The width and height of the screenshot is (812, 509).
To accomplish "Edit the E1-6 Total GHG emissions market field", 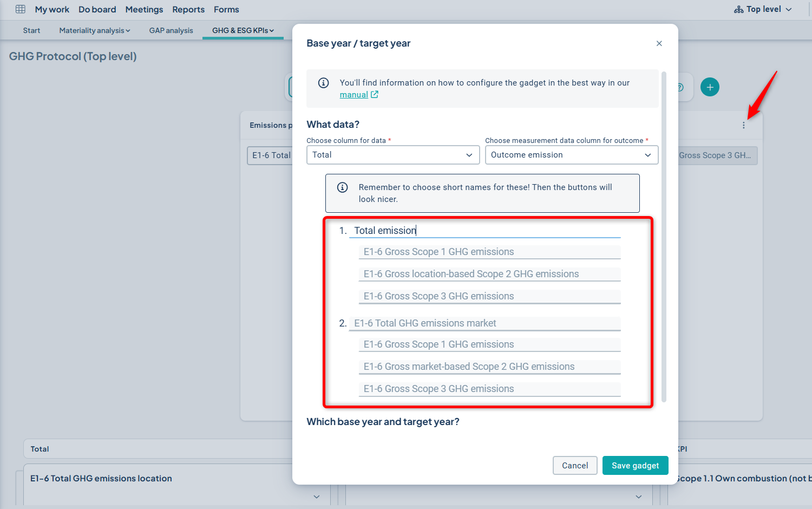I will click(484, 323).
